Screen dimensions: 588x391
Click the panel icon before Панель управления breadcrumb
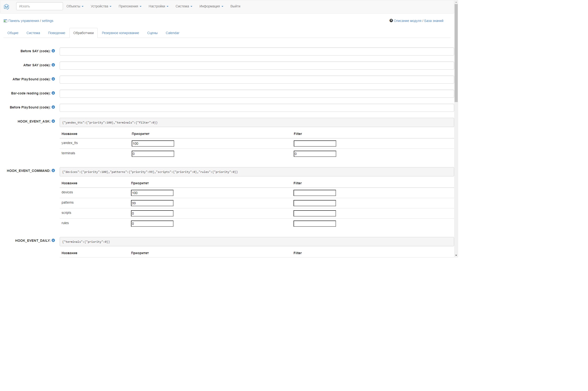coord(5,21)
